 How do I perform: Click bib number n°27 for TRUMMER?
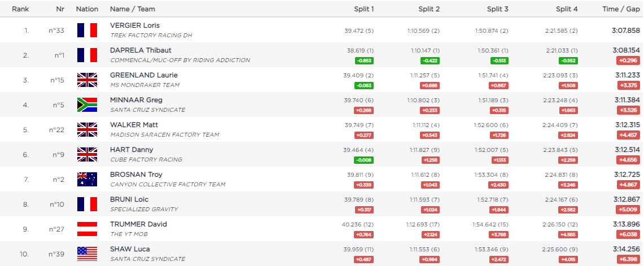click(57, 229)
